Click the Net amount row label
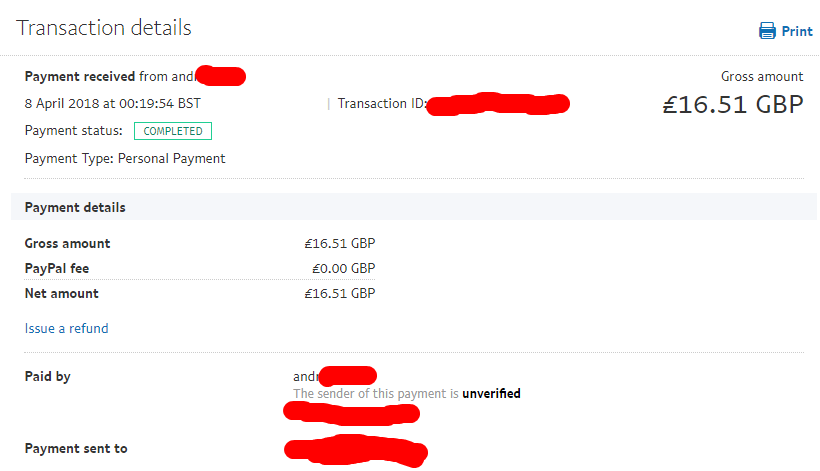Image resolution: width=820 pixels, height=471 pixels. pos(61,293)
